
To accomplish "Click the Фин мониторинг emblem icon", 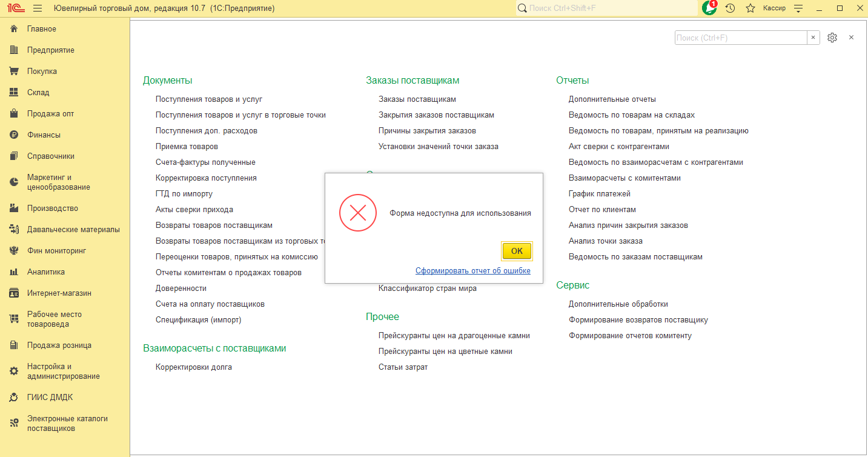I will [14, 251].
